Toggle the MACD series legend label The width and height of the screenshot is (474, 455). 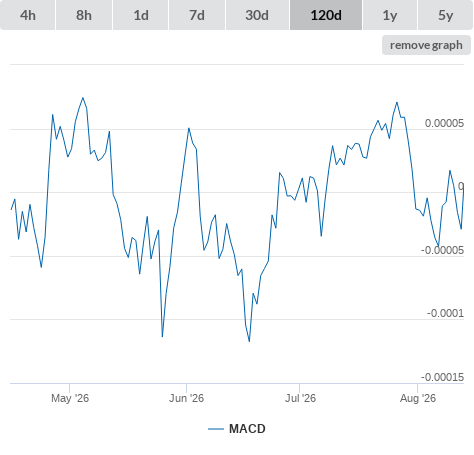(247, 429)
